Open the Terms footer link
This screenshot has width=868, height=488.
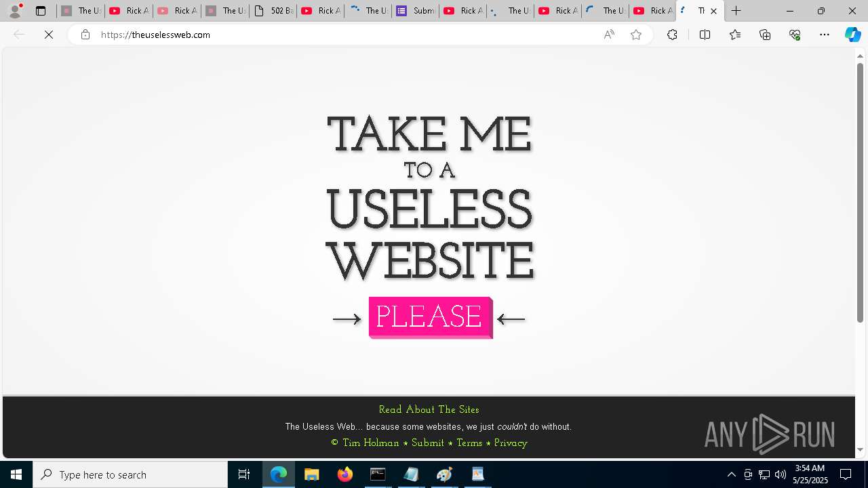(469, 443)
